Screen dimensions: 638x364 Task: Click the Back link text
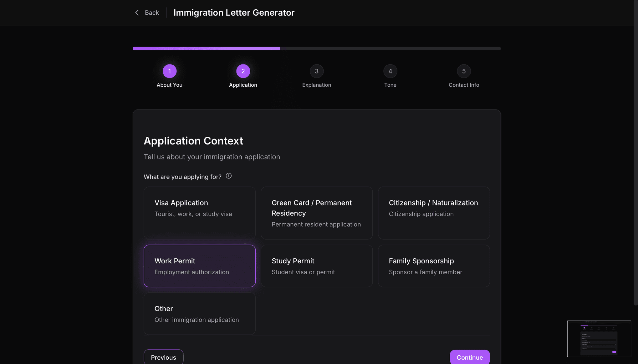click(152, 13)
